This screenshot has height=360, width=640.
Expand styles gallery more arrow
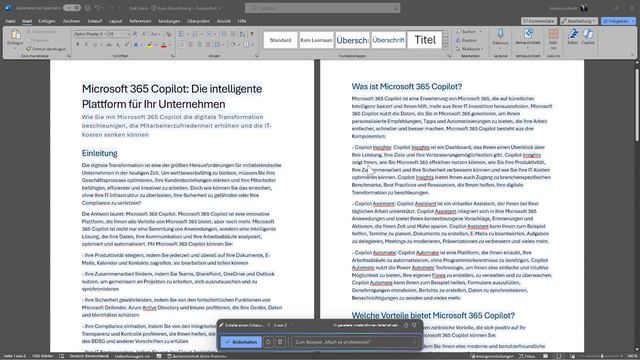pyautogui.click(x=446, y=47)
